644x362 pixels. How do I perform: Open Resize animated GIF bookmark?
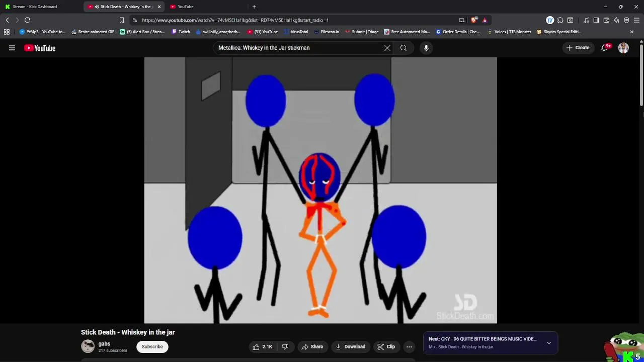[93, 32]
